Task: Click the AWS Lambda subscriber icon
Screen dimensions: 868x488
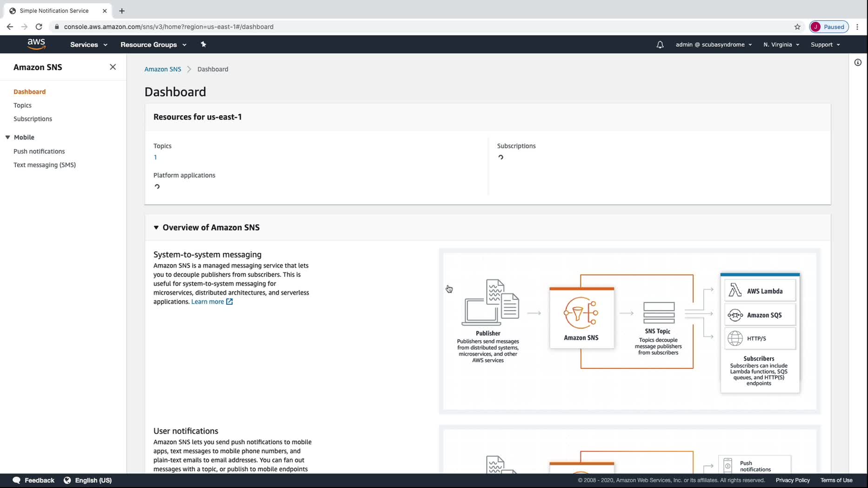Action: 735,290
